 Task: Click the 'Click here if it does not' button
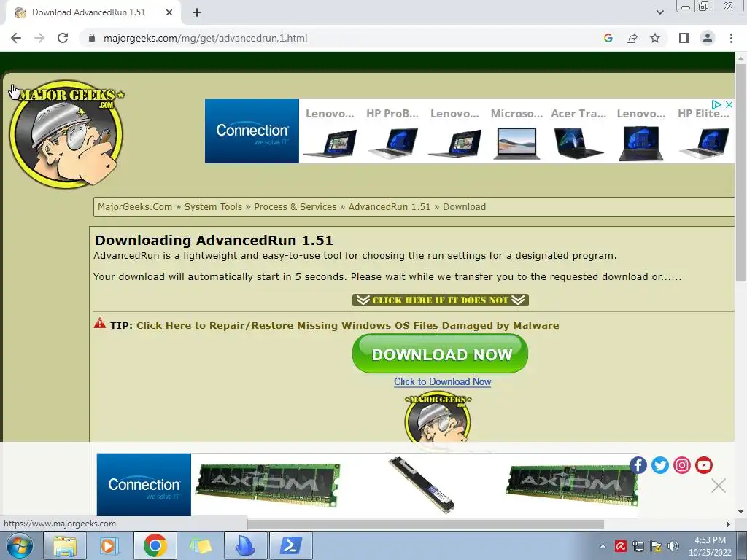[x=441, y=300]
